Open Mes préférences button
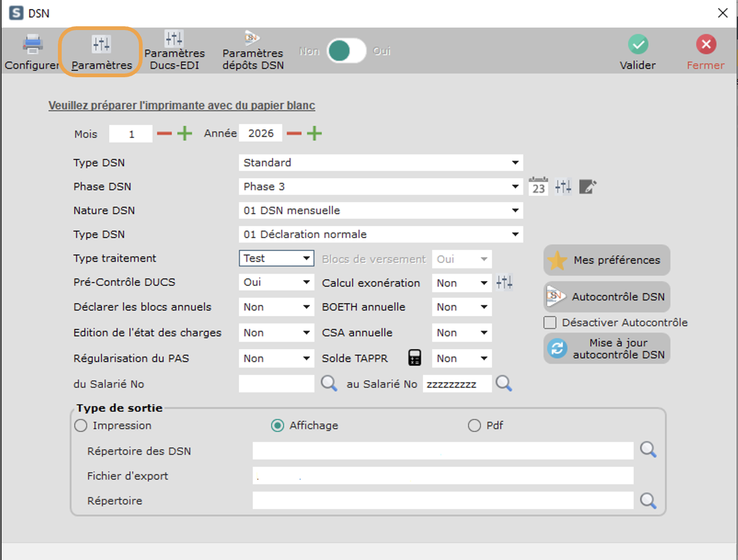The height and width of the screenshot is (560, 738). pyautogui.click(x=607, y=260)
